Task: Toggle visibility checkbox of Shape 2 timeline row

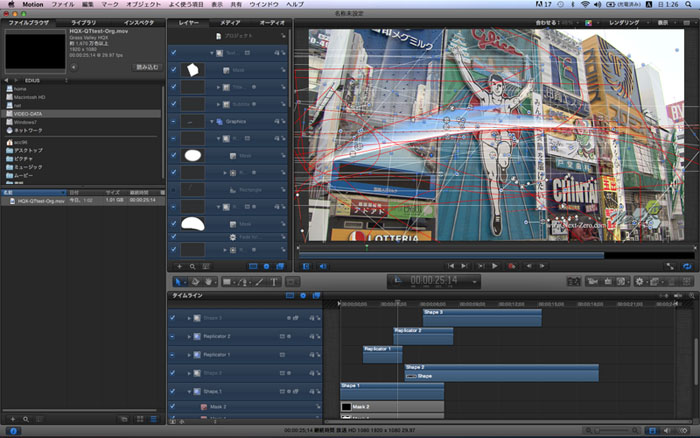Action: point(173,373)
